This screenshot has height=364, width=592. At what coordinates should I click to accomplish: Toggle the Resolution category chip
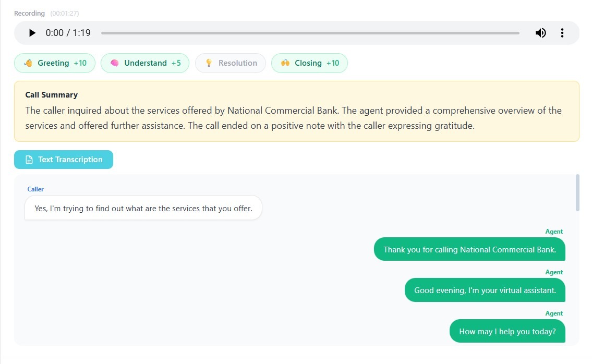coord(230,63)
